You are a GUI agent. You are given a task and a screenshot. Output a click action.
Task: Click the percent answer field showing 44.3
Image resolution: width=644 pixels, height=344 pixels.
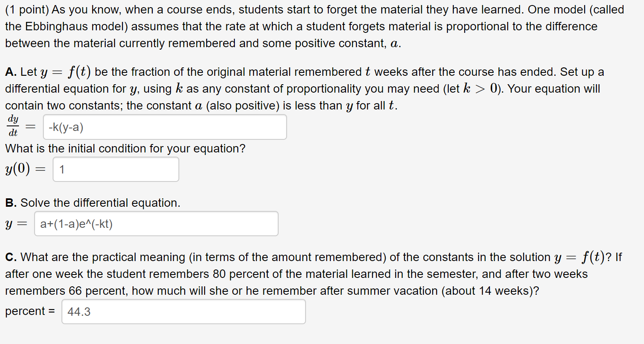tap(184, 311)
